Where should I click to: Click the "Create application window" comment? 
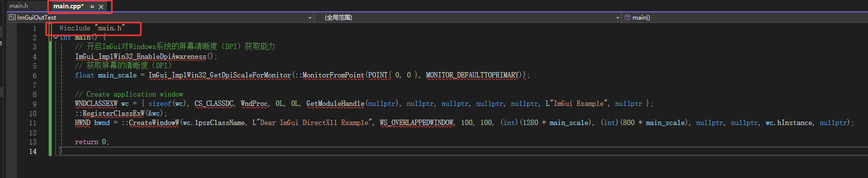click(129, 95)
